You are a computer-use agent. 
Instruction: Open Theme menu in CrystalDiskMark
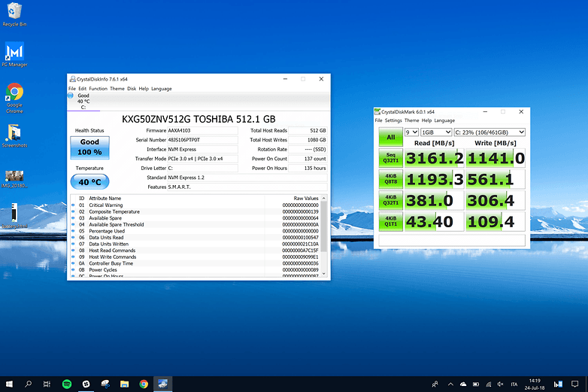411,120
